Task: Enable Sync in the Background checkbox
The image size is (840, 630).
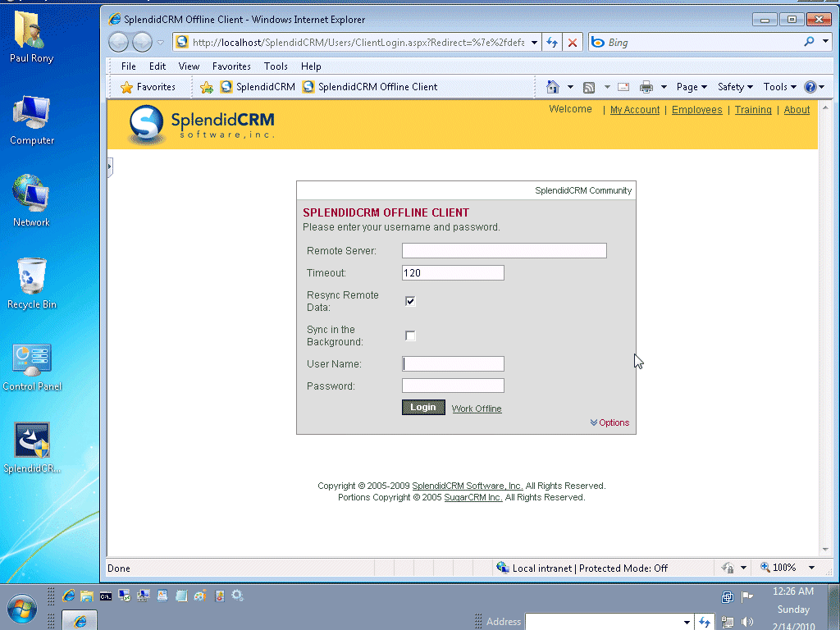Action: pyautogui.click(x=410, y=336)
